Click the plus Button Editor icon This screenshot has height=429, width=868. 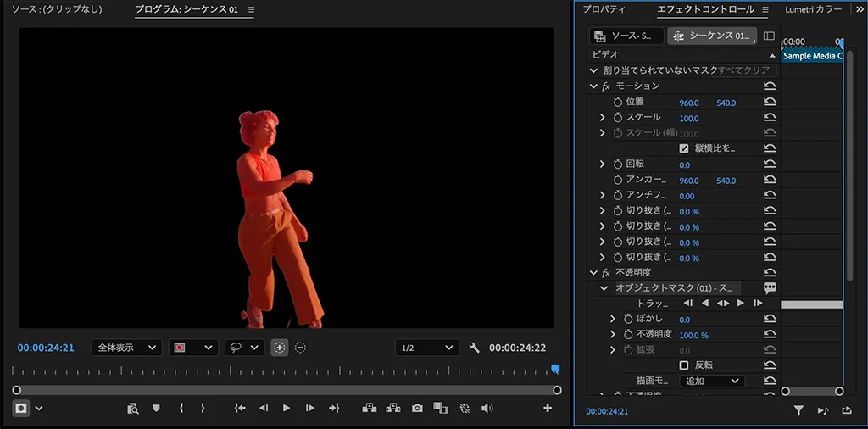(x=548, y=409)
